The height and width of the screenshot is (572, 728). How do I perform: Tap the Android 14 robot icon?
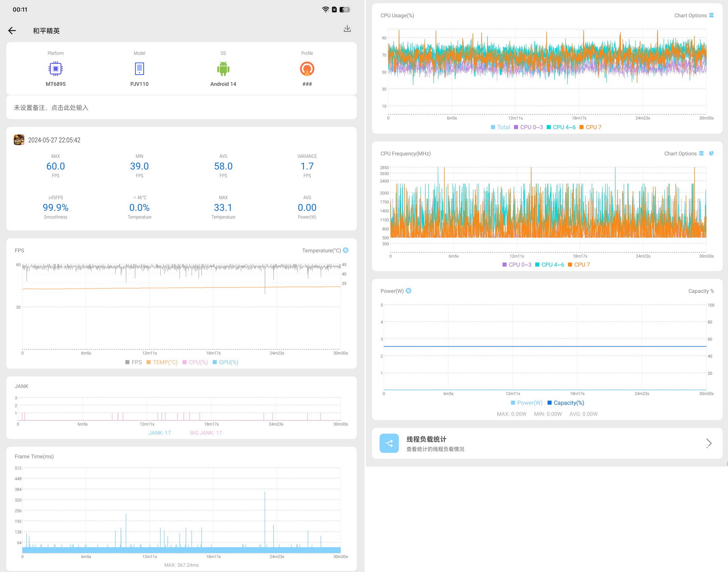pos(223,69)
